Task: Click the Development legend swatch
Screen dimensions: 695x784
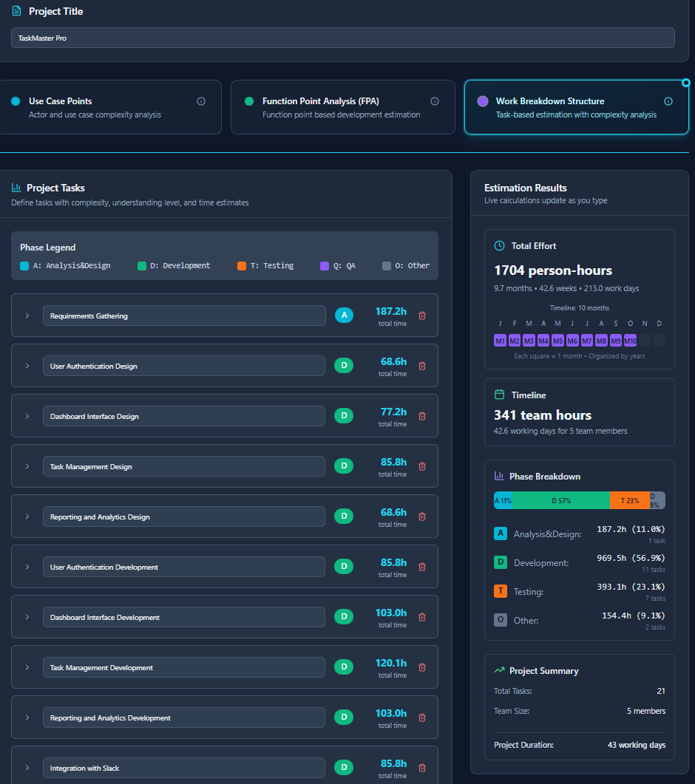Action: tap(142, 266)
